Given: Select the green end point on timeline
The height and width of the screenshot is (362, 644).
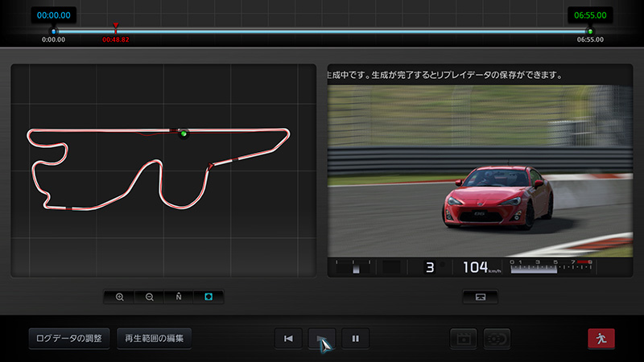Looking at the screenshot, I should (x=590, y=31).
